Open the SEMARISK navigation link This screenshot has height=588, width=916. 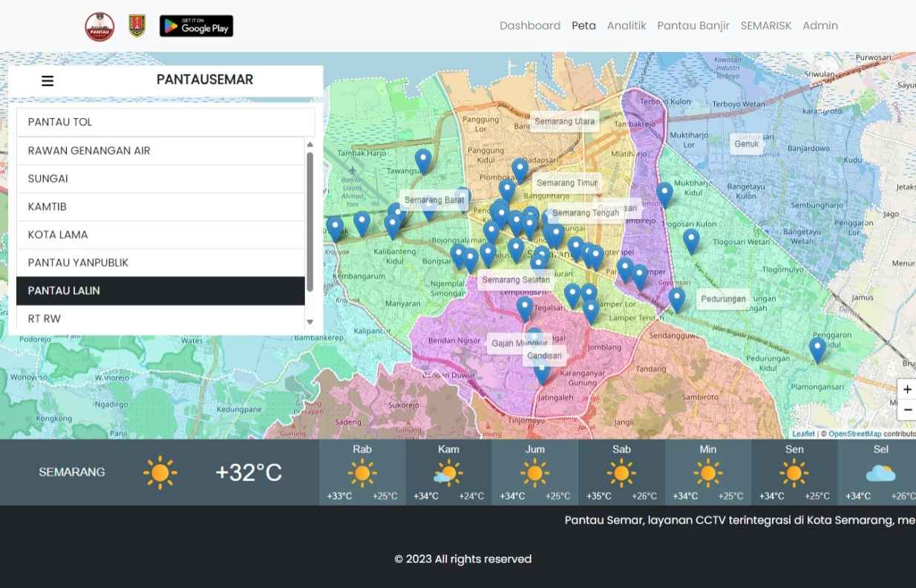point(765,26)
